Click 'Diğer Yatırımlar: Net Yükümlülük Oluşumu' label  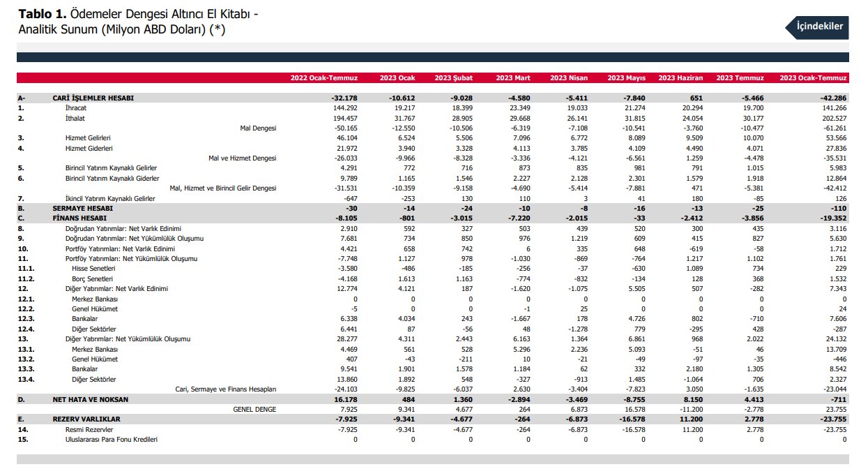pos(128,339)
